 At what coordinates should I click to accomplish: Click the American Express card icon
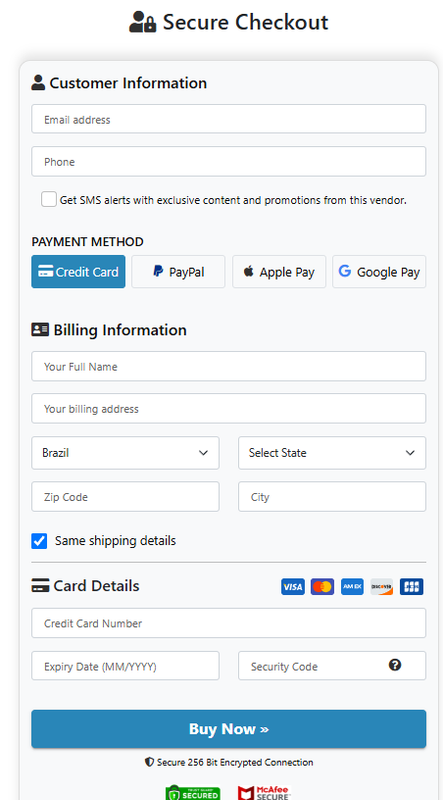coord(352,587)
